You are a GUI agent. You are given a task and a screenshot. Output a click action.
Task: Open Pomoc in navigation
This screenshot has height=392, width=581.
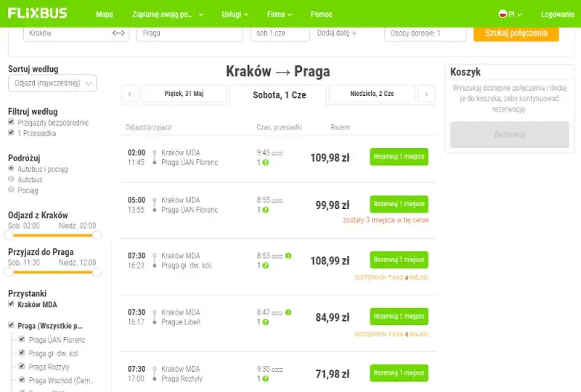[321, 15]
